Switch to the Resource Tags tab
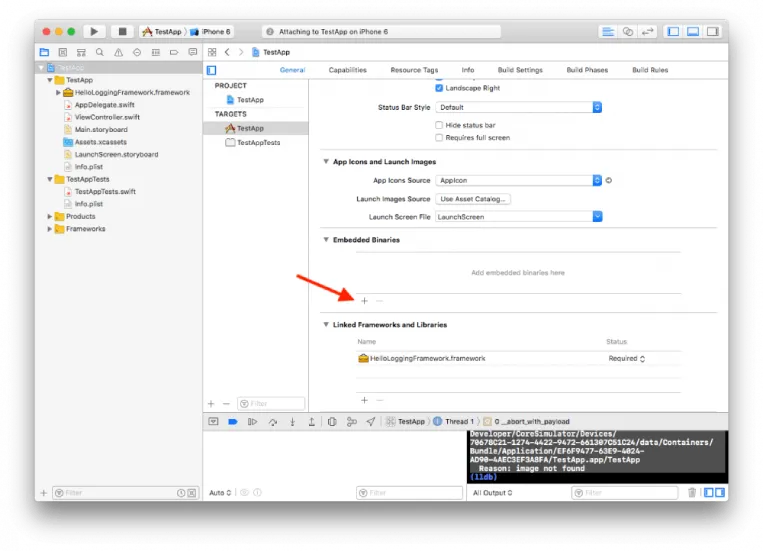This screenshot has width=763, height=551. click(414, 70)
